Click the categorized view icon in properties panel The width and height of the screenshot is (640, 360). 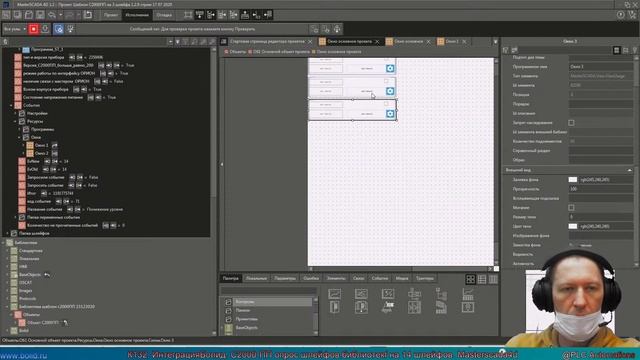[616, 50]
